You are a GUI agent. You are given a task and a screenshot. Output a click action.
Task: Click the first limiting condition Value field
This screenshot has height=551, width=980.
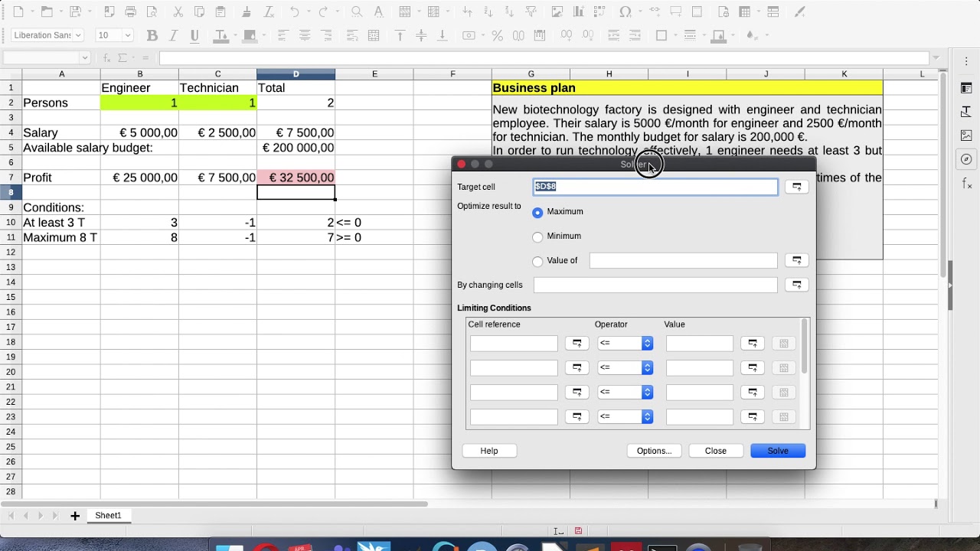click(x=699, y=344)
